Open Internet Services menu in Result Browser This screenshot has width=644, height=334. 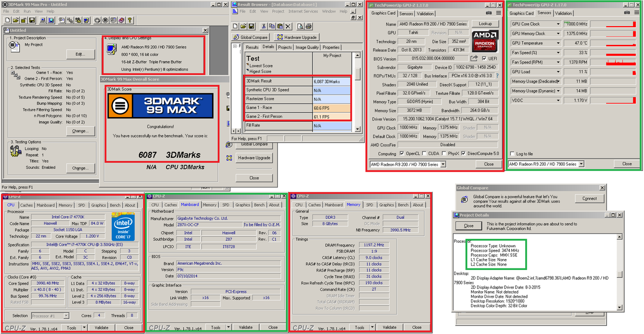[303, 11]
